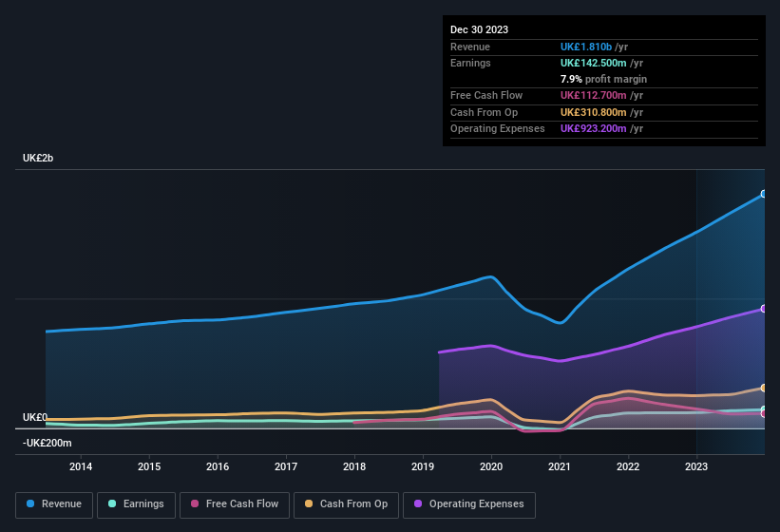Click the 2022 x-axis label

click(628, 466)
